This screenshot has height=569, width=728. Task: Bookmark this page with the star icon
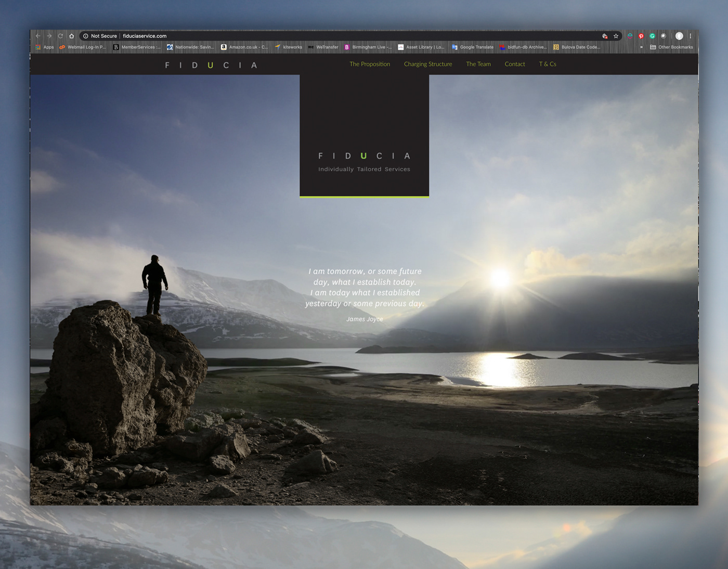tap(616, 36)
